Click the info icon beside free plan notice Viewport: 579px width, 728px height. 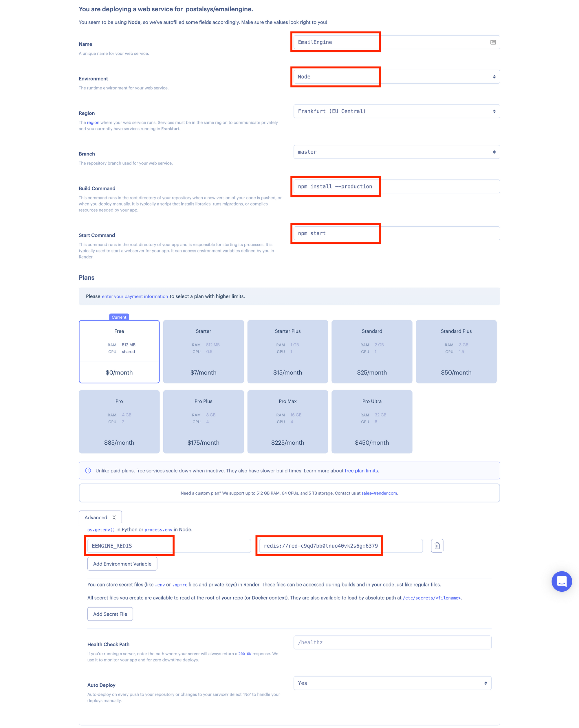click(88, 471)
